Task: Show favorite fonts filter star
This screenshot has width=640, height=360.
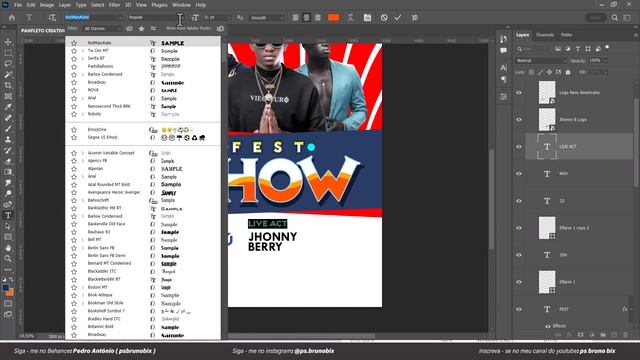Action: pyautogui.click(x=141, y=29)
